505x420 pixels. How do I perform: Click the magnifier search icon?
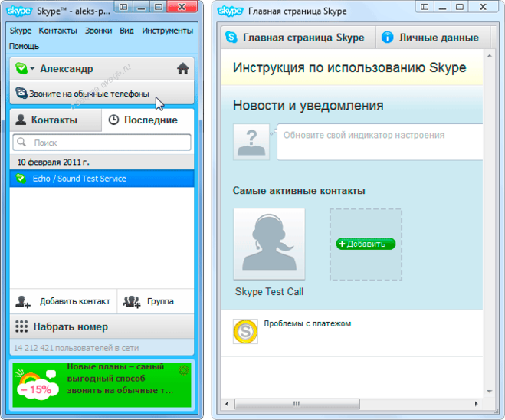point(21,142)
